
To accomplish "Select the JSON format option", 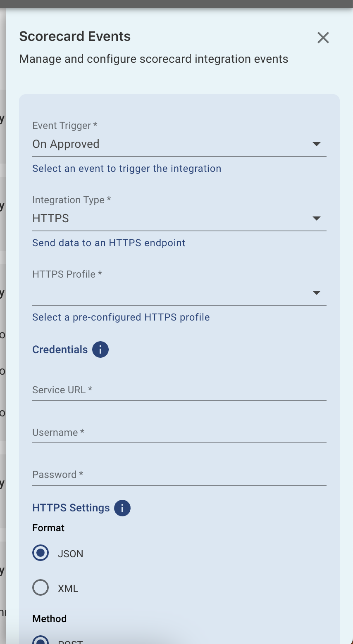I will 40,553.
